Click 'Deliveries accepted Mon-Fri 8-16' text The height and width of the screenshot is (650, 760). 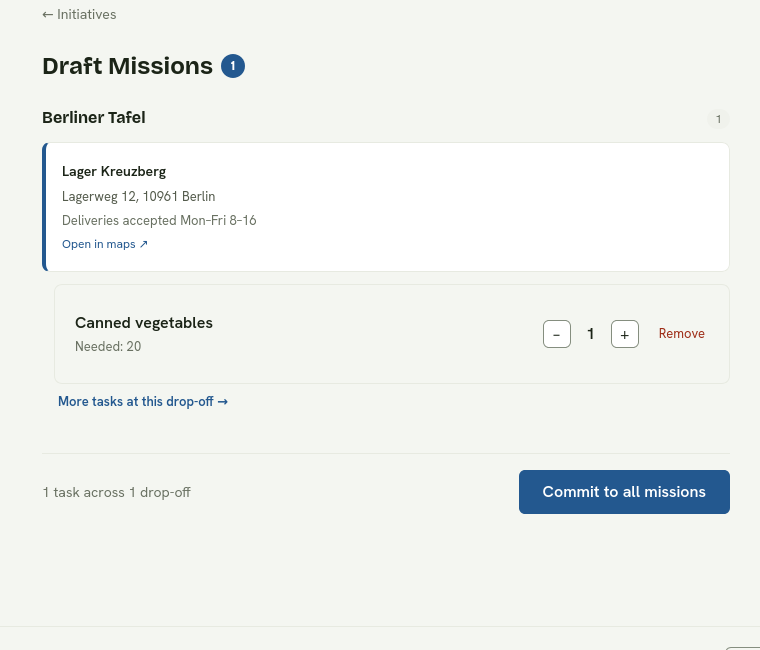pyautogui.click(x=159, y=221)
